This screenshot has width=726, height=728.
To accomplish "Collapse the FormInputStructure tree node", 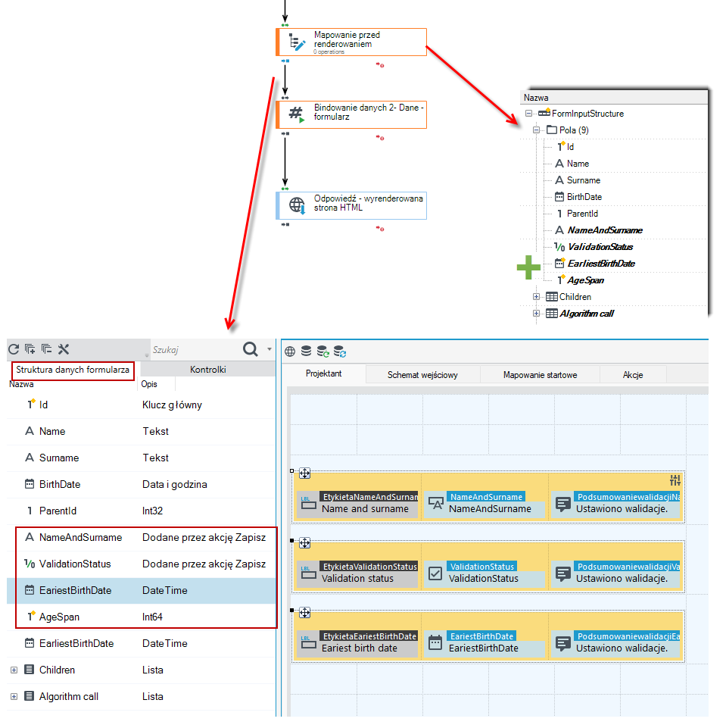I will (x=528, y=114).
